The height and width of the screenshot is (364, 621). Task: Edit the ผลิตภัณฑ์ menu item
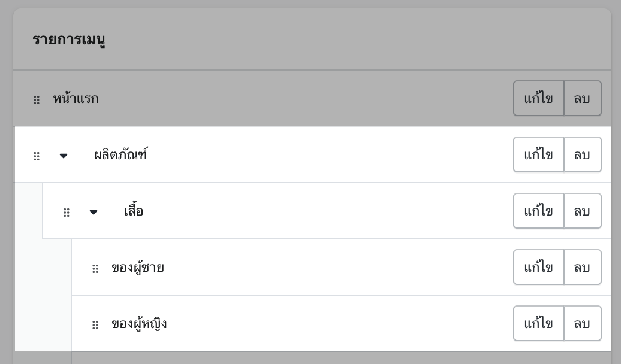[x=538, y=154]
